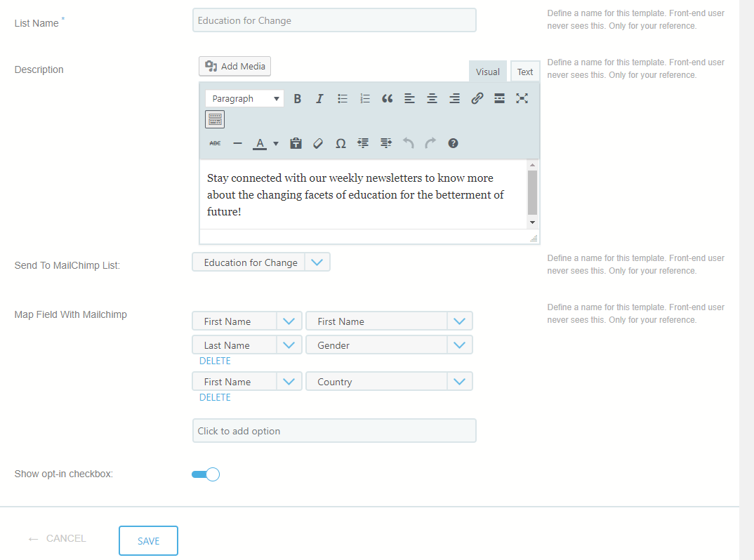
Task: Click to add a new option field
Action: [x=334, y=430]
